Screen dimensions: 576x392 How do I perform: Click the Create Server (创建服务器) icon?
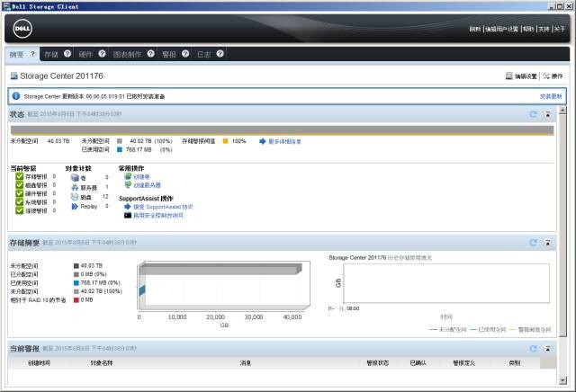(128, 185)
